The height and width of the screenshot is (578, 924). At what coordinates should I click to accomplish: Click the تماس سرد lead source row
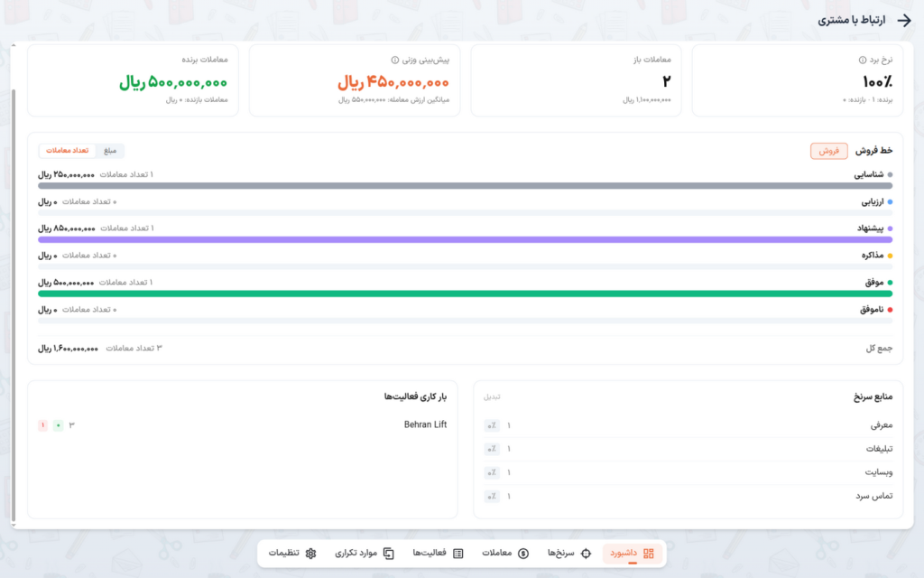pyautogui.click(x=688, y=496)
